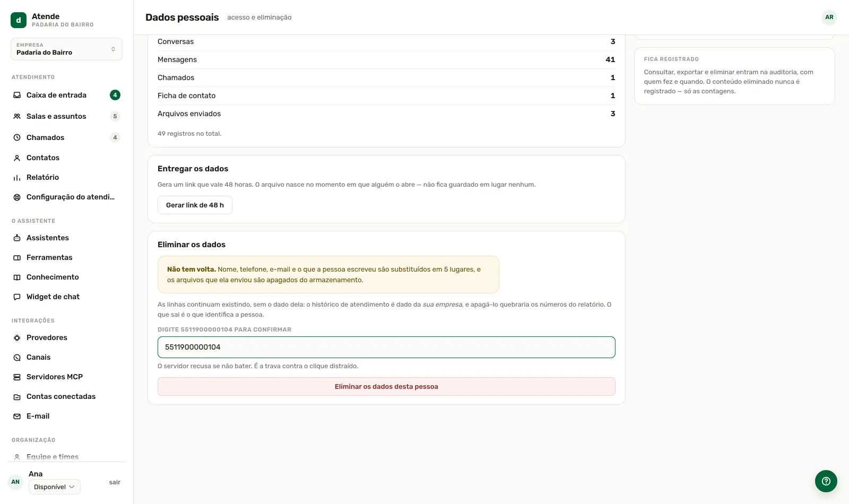Open Caixa de entrada inbox icon
The width and height of the screenshot is (849, 504).
[17, 95]
